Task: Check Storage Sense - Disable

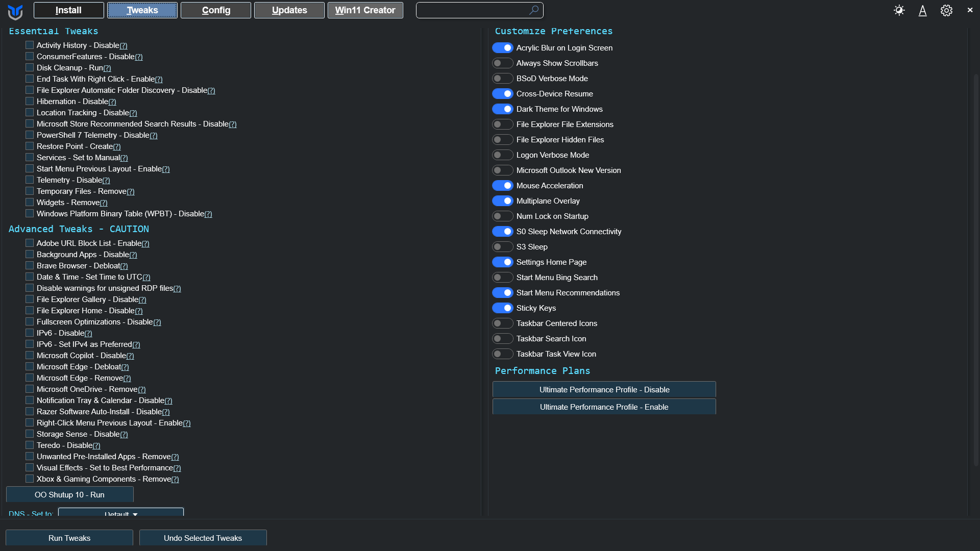Action: [30, 434]
